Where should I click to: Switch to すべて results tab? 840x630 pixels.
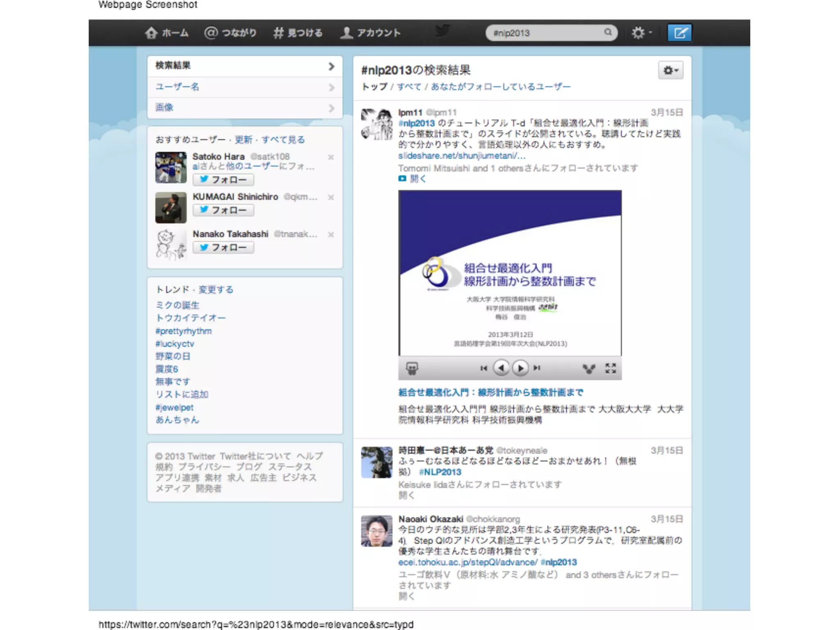409,87
